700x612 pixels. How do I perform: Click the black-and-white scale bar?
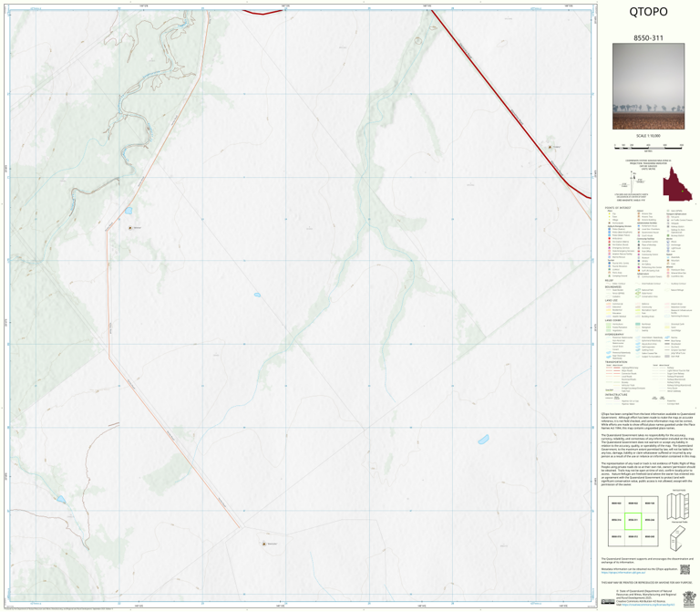click(648, 148)
